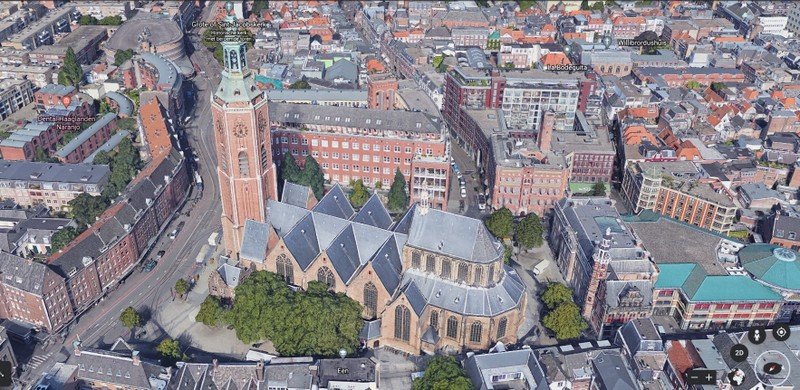The image size is (800, 390).
Task: Zoom out with the minus button
Action: tap(695, 377)
